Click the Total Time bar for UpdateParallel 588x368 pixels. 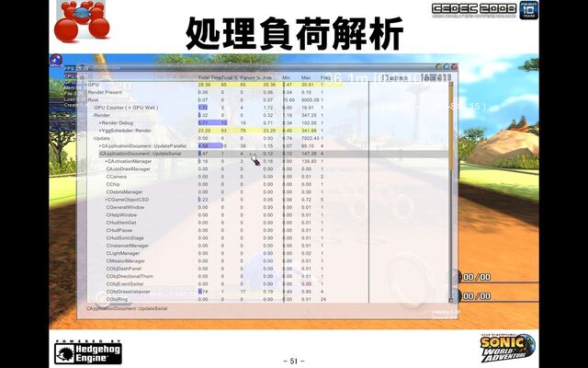click(210, 146)
